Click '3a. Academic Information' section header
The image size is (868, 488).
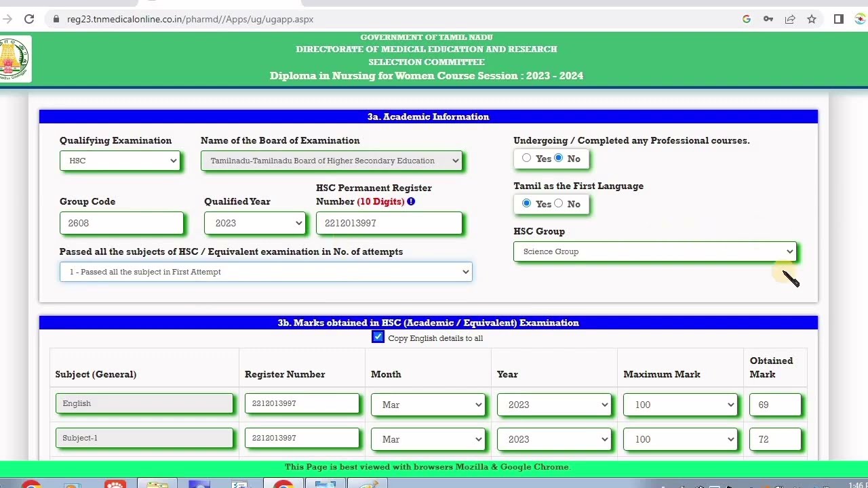[x=428, y=117]
